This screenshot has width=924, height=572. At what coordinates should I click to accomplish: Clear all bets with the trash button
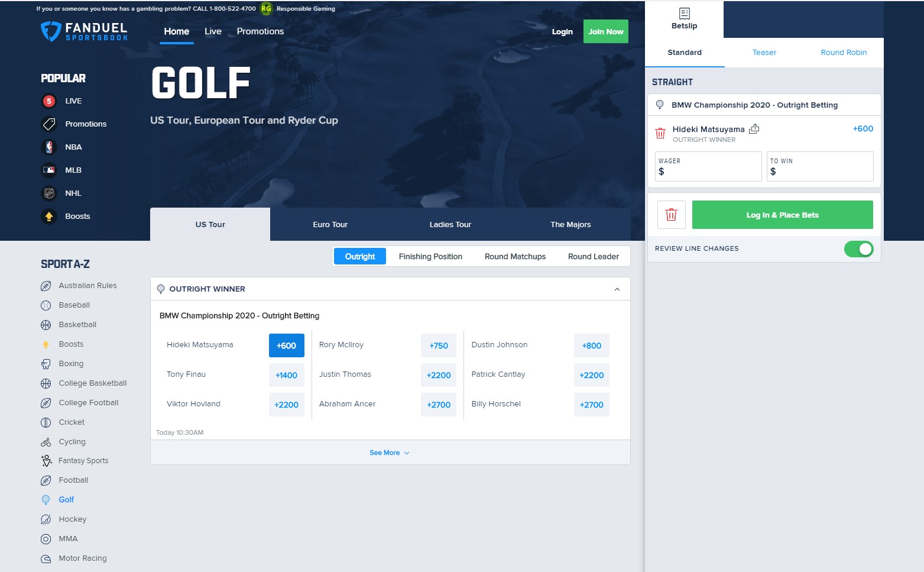point(672,215)
